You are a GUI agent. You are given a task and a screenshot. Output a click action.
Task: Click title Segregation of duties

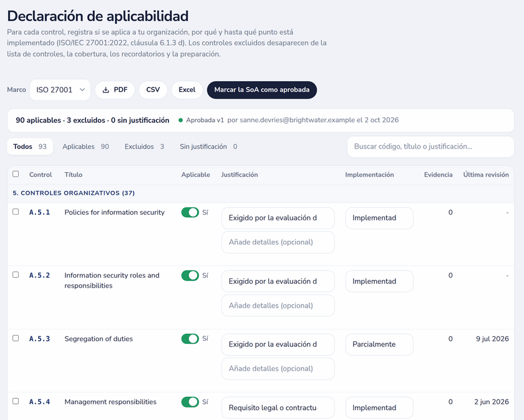point(99,339)
